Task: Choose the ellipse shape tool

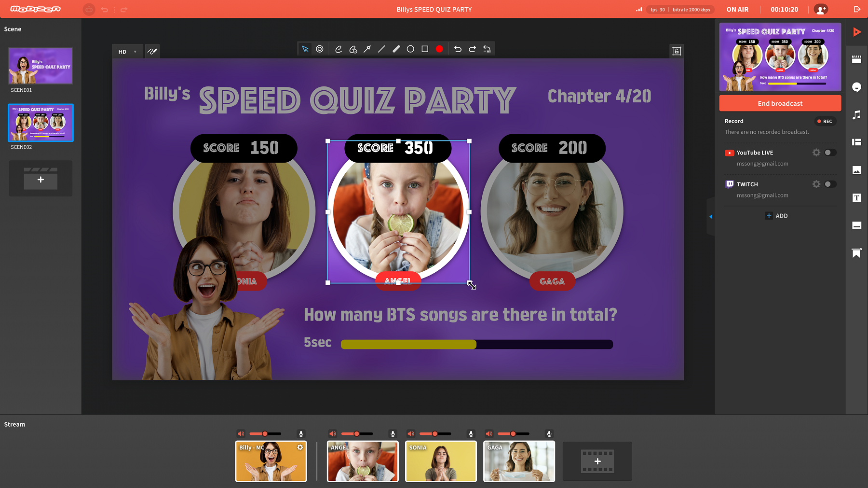Action: pos(410,49)
